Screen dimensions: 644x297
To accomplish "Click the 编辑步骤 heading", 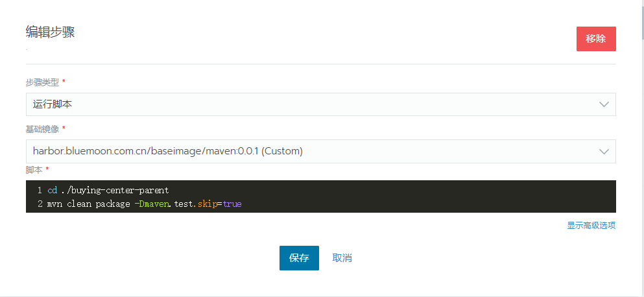I will (x=50, y=32).
